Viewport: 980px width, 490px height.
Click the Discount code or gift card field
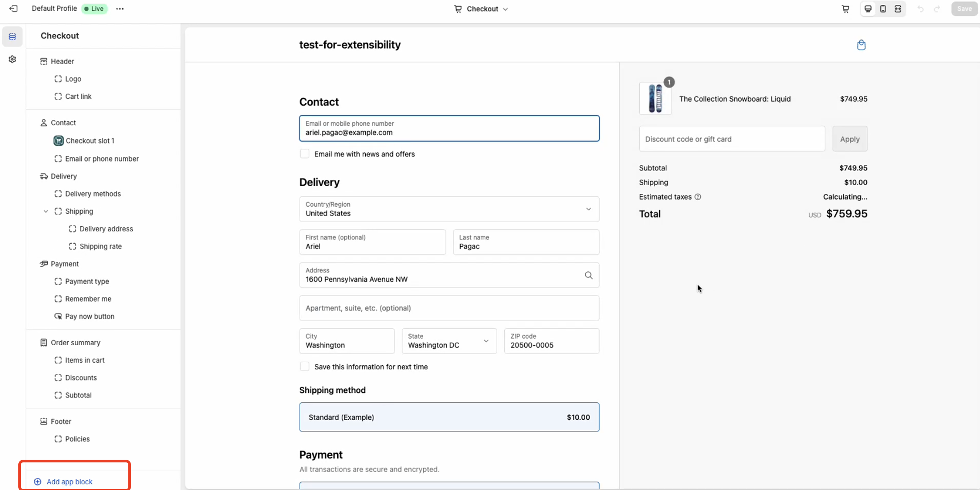pyautogui.click(x=731, y=139)
